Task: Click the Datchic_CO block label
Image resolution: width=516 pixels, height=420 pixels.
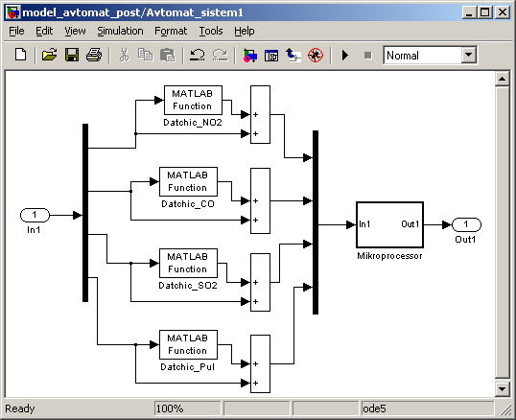Action: (x=188, y=204)
